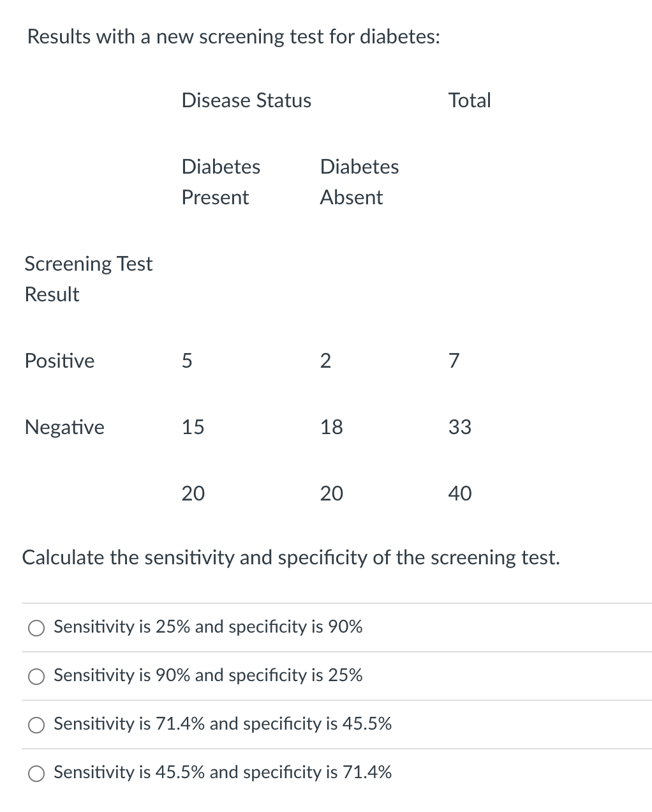Click the true negative count cell "18"
Screen dimensions: 652x812
point(331,427)
